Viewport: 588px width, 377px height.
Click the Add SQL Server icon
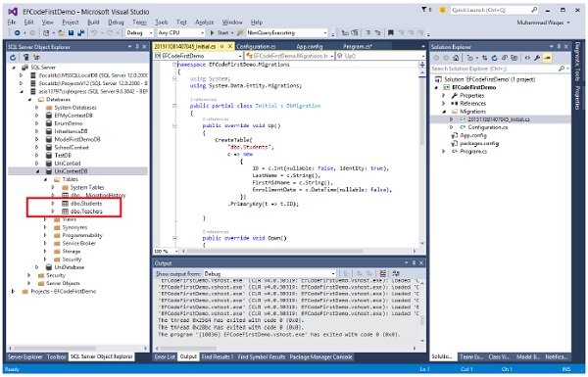click(25, 58)
